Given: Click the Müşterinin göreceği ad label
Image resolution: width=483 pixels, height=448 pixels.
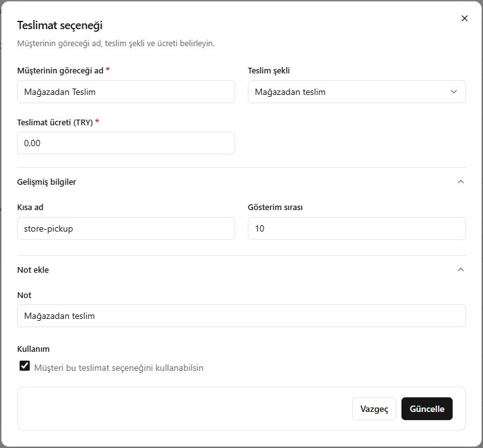Looking at the screenshot, I should tap(61, 71).
